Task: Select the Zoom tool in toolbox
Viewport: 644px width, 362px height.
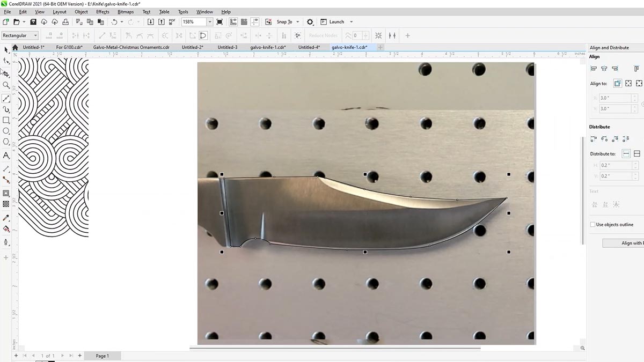Action: tap(6, 85)
